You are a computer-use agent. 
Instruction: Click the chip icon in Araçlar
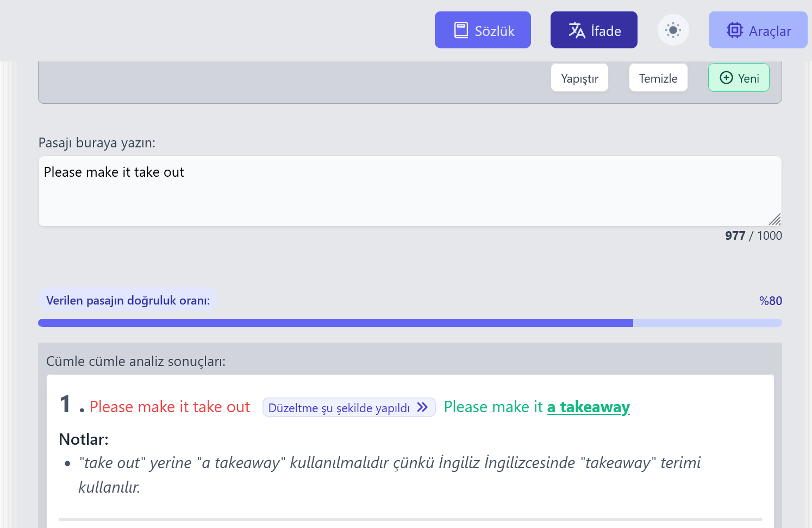pyautogui.click(x=735, y=30)
